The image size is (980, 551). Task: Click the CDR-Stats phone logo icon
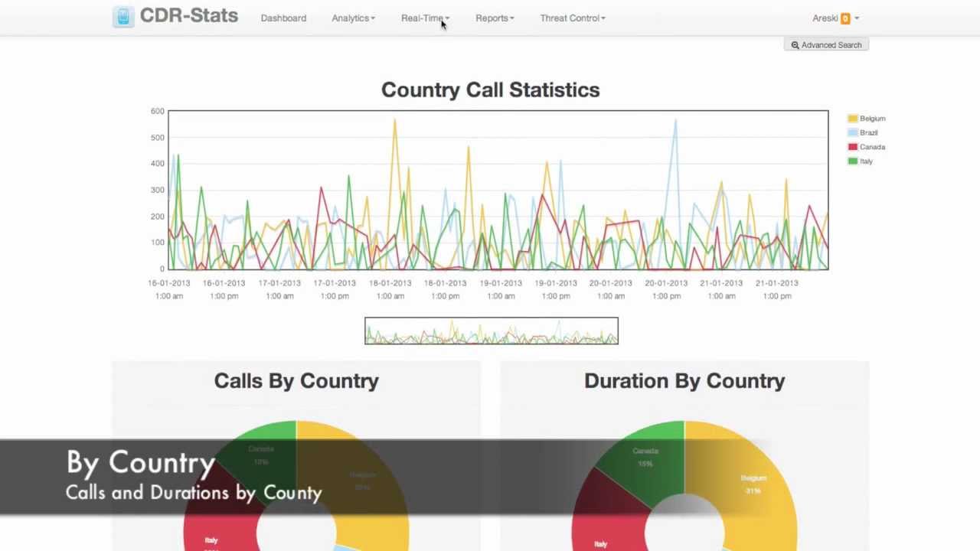122,16
